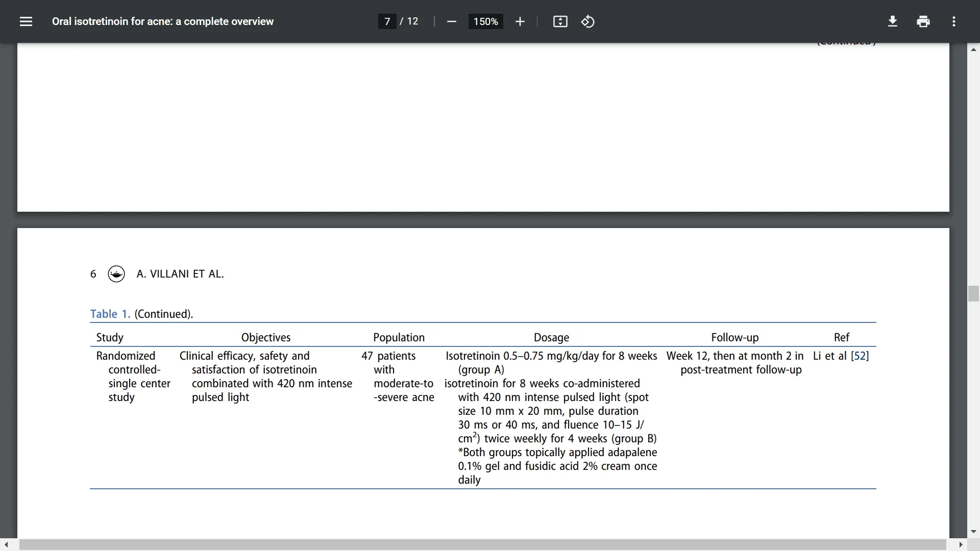
Task: Zoom in with the plus button
Action: coord(520,21)
